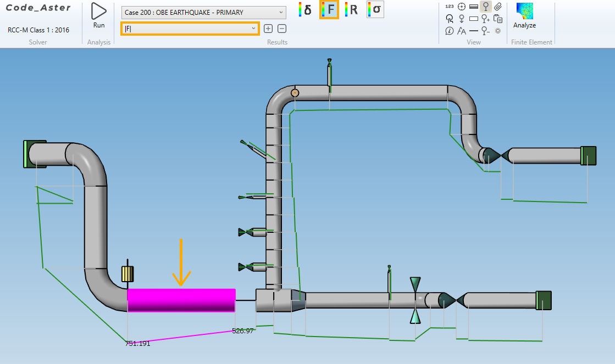Show displacement results with the δ icon

304,10
